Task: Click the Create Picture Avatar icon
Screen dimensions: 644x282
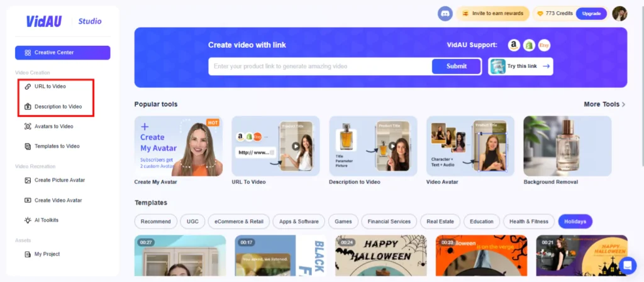Action: pyautogui.click(x=28, y=180)
